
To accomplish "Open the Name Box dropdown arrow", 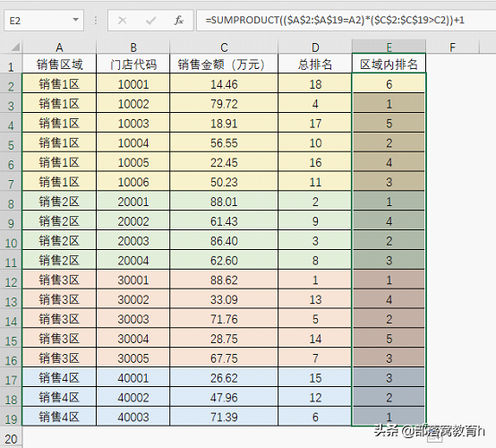I will coord(75,20).
